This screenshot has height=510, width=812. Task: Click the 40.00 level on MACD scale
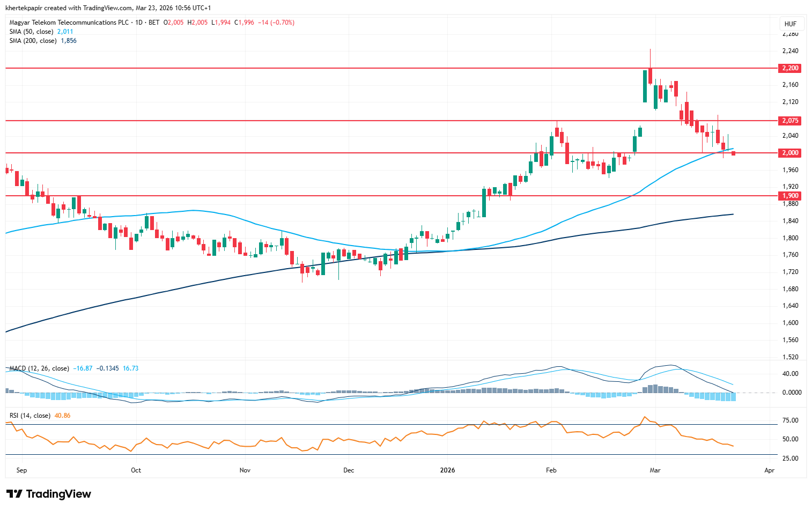pos(790,374)
